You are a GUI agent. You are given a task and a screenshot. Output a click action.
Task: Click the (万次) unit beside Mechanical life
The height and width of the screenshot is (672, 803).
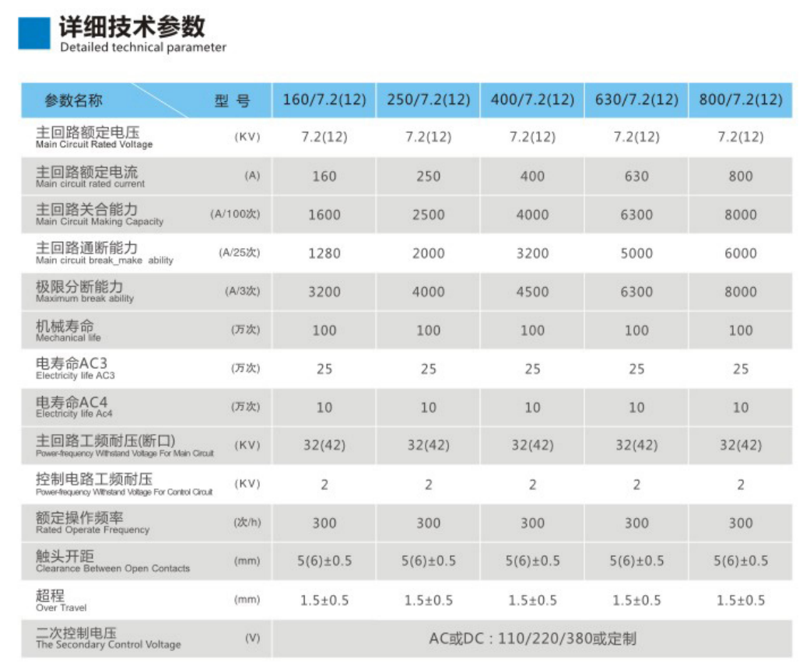244,329
